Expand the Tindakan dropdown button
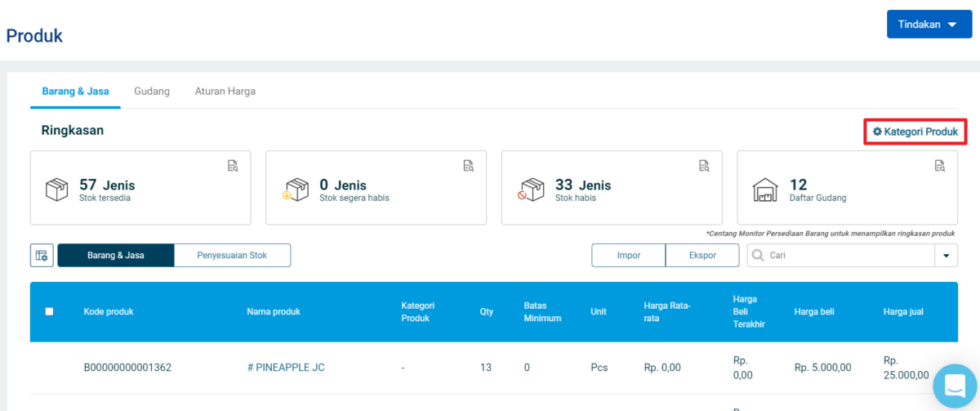 coord(929,25)
